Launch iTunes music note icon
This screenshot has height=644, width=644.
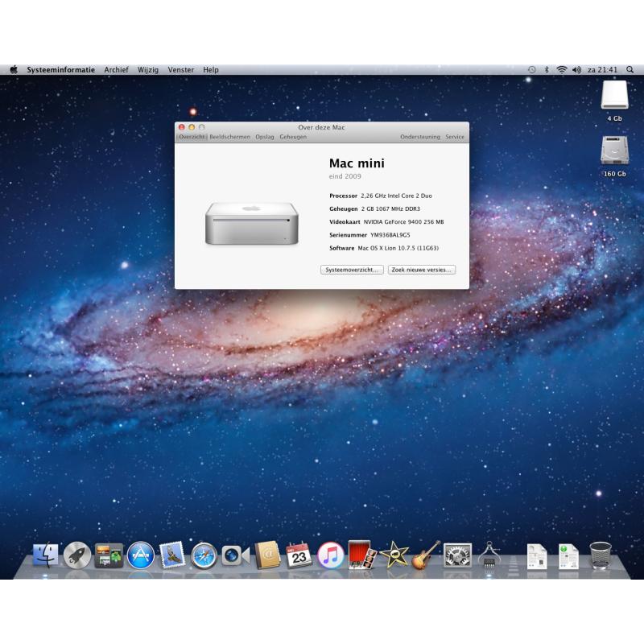click(x=331, y=555)
